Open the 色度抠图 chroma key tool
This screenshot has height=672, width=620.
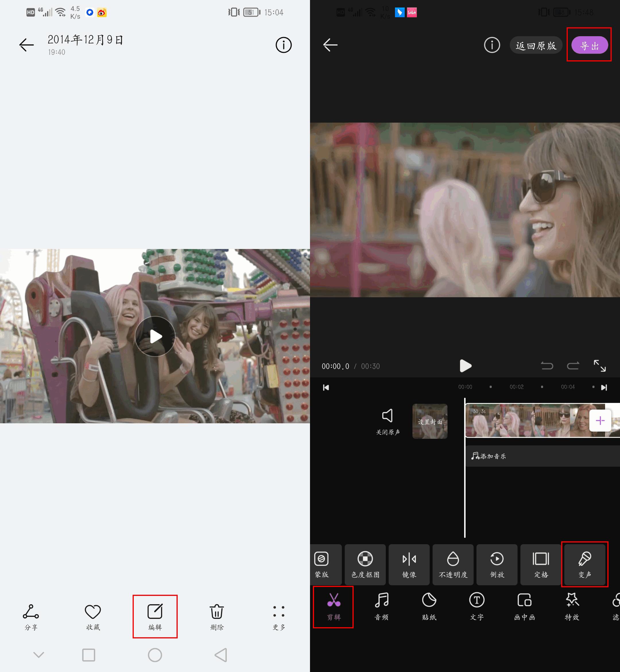[365, 564]
